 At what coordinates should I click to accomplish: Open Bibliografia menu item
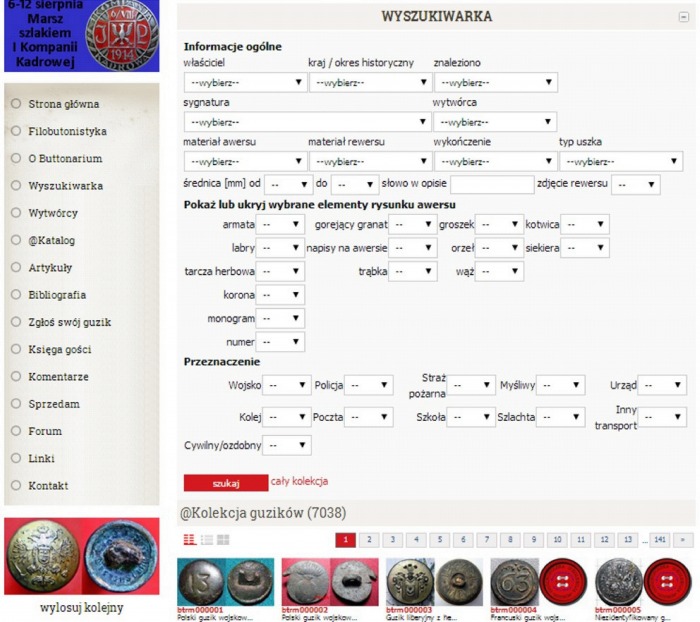(x=57, y=295)
